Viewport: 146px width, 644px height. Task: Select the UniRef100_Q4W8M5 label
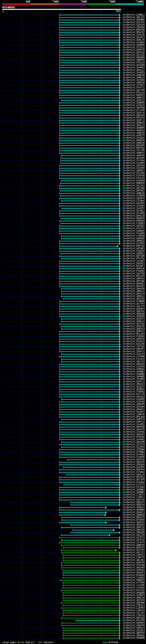point(134,103)
